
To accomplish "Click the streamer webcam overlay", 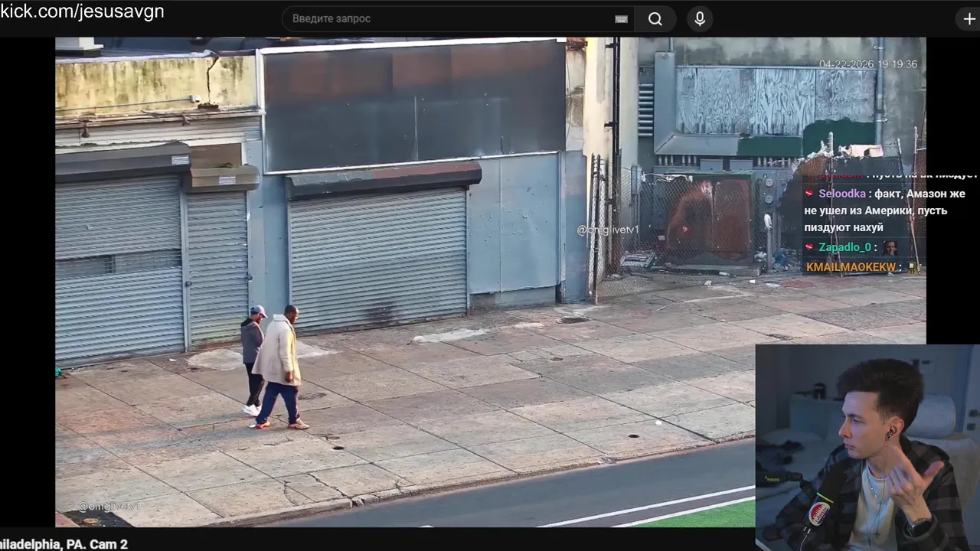I will [867, 448].
